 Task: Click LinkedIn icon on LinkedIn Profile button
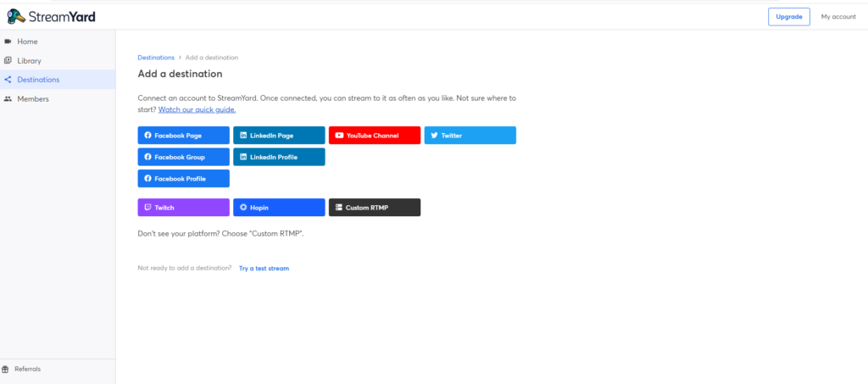tap(243, 157)
